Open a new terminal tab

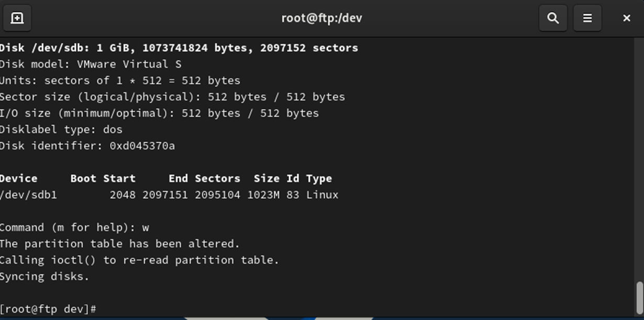click(17, 18)
